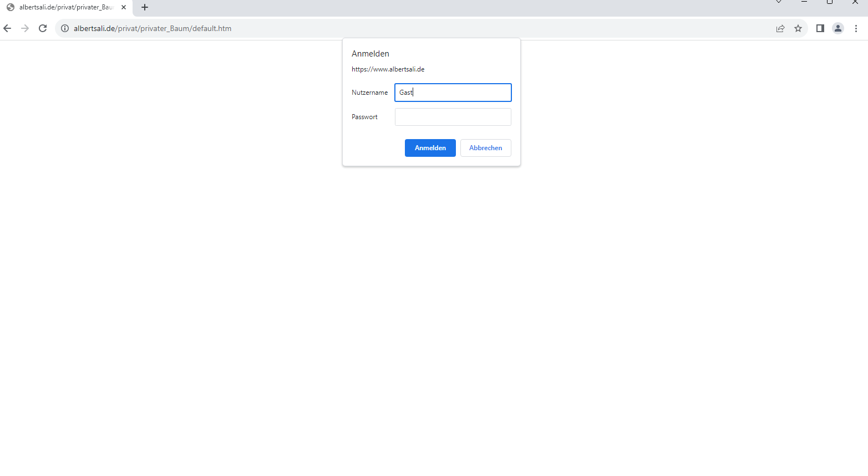The height and width of the screenshot is (476, 868).
Task: Minimize the browser window
Action: click(x=804, y=2)
